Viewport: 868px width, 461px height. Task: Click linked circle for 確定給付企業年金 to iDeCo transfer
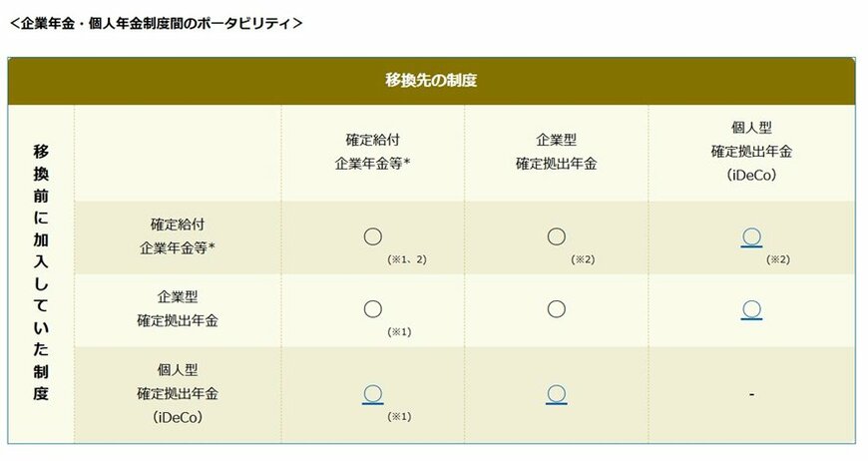[751, 236]
